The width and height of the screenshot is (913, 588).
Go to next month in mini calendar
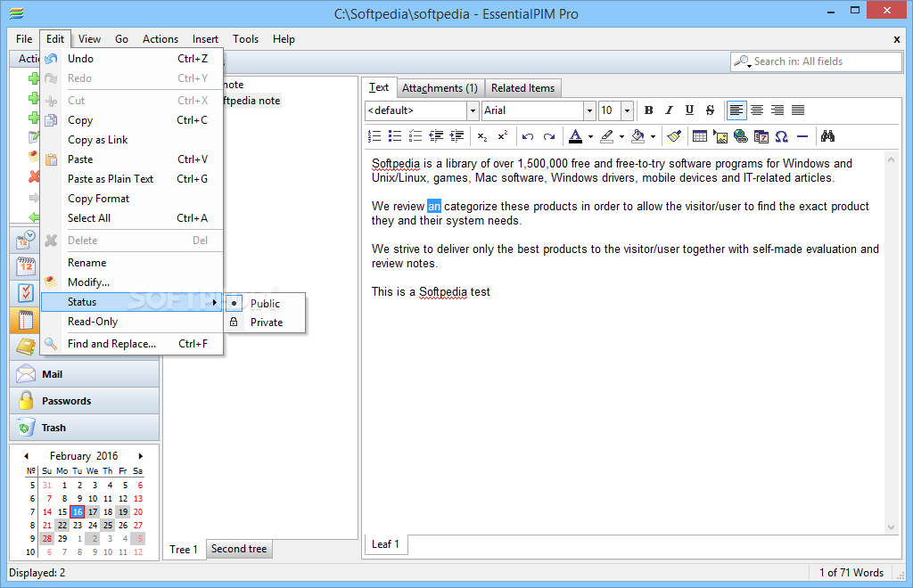pos(140,456)
